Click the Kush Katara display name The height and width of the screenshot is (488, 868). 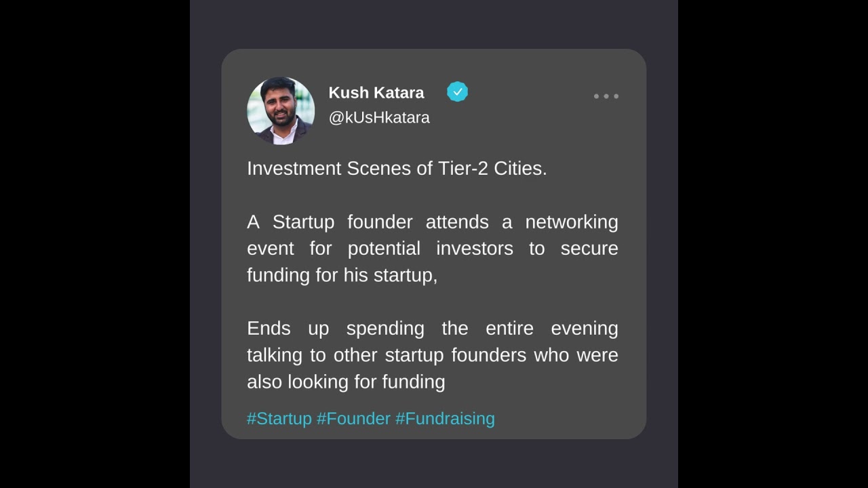tap(376, 93)
